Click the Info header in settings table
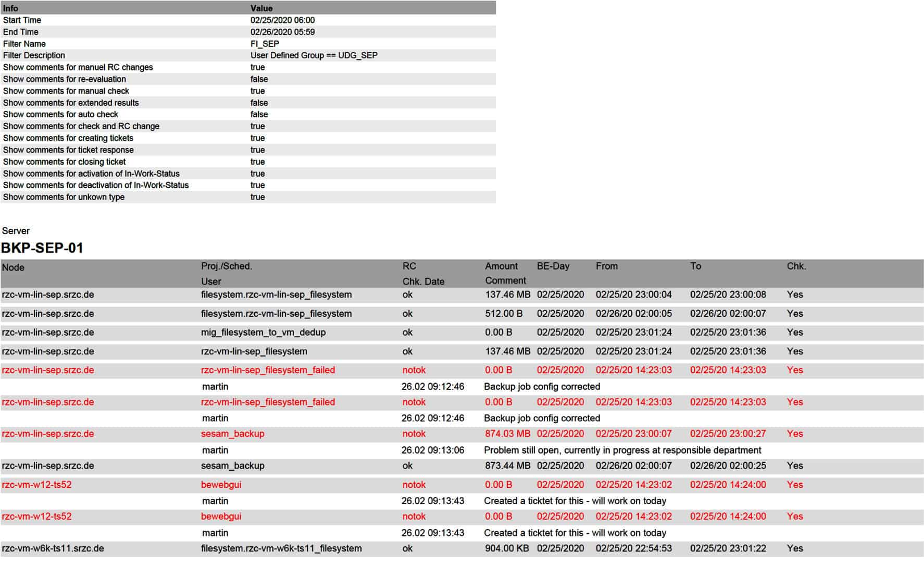Screen dimensions: 924x563 10,8
